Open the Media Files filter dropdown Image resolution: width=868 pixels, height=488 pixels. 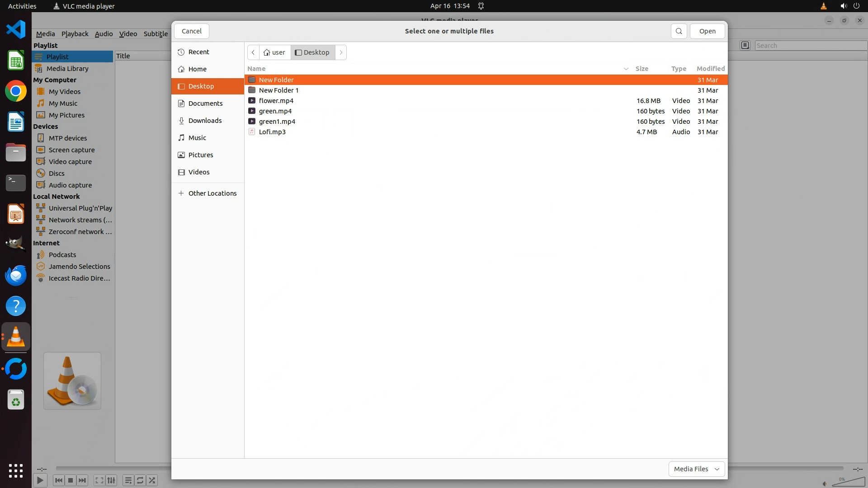696,469
